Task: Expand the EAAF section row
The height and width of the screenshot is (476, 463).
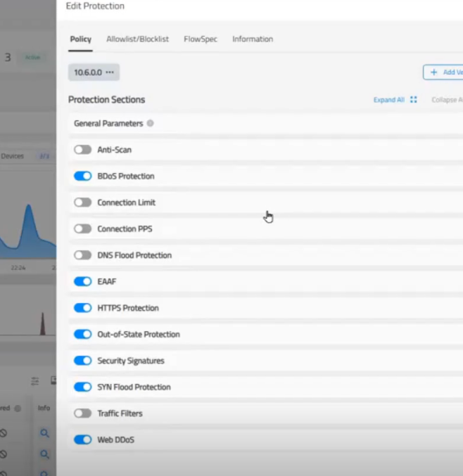Action: pos(266,282)
